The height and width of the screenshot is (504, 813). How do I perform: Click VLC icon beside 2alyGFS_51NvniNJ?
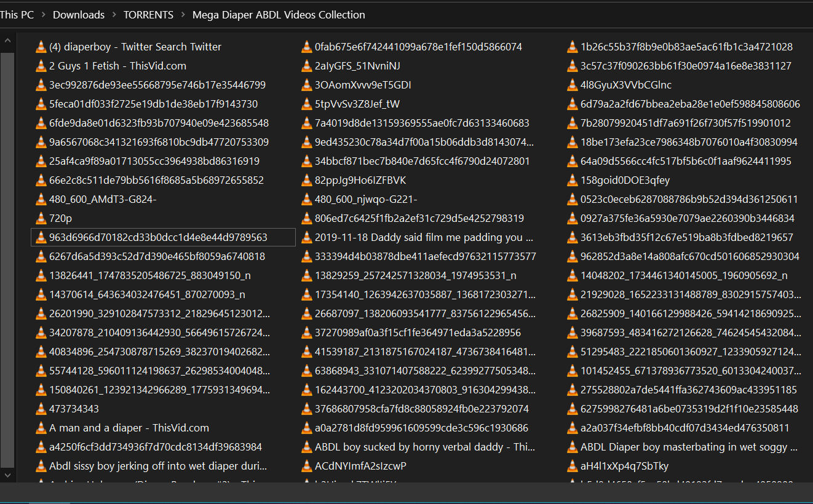(x=307, y=66)
